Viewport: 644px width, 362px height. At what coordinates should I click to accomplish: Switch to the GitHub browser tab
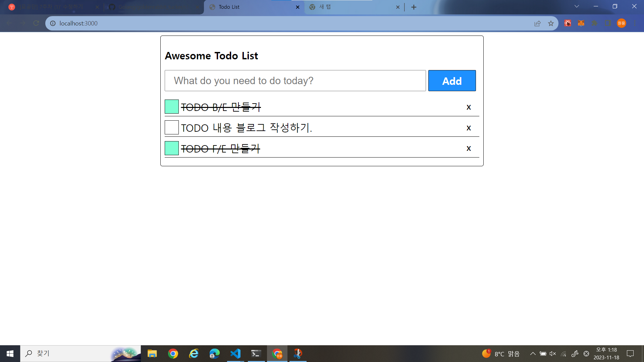[x=151, y=7]
